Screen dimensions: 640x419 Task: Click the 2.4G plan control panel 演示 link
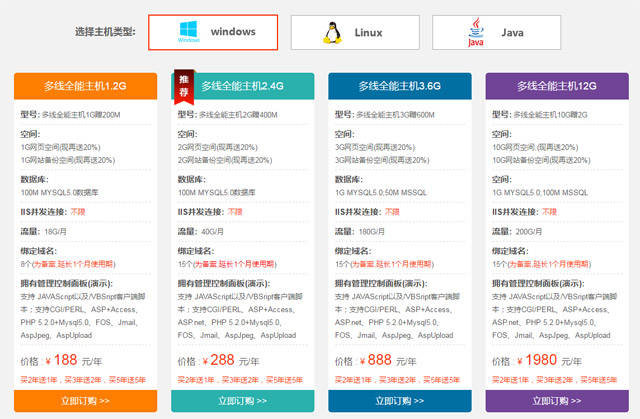(256, 284)
